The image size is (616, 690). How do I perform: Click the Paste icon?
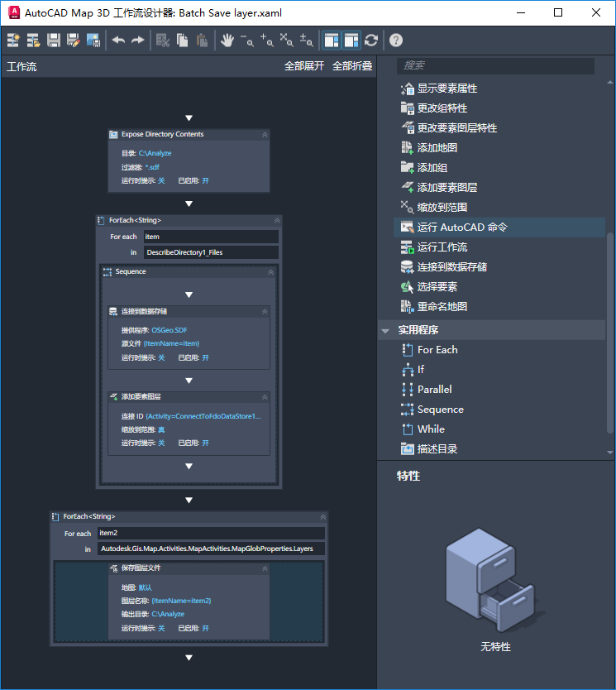[203, 41]
